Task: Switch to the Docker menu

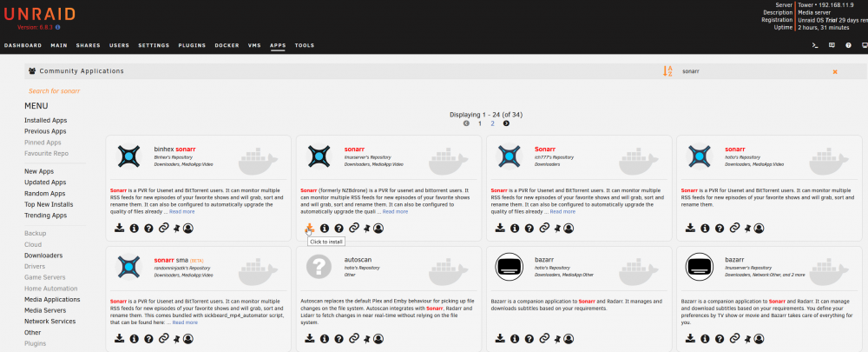Action: 227,45
